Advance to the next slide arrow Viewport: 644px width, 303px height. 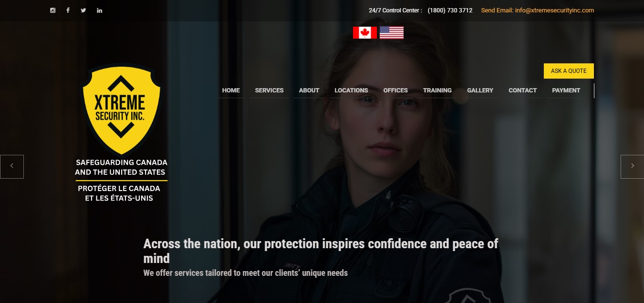pos(632,167)
